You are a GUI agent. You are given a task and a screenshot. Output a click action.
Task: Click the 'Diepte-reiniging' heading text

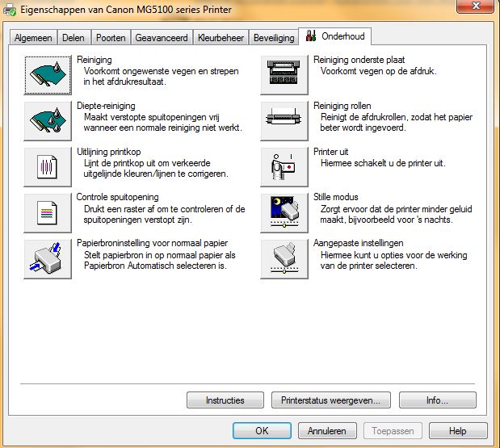click(106, 106)
